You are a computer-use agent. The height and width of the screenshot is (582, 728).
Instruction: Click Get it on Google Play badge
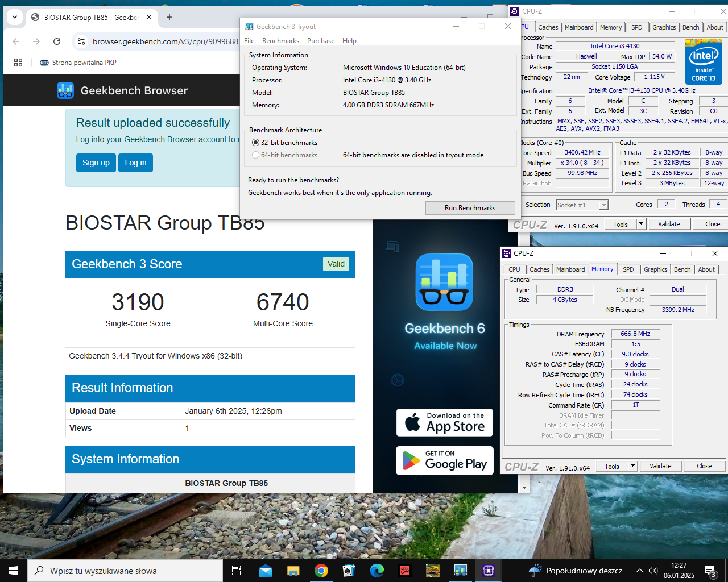445,460
